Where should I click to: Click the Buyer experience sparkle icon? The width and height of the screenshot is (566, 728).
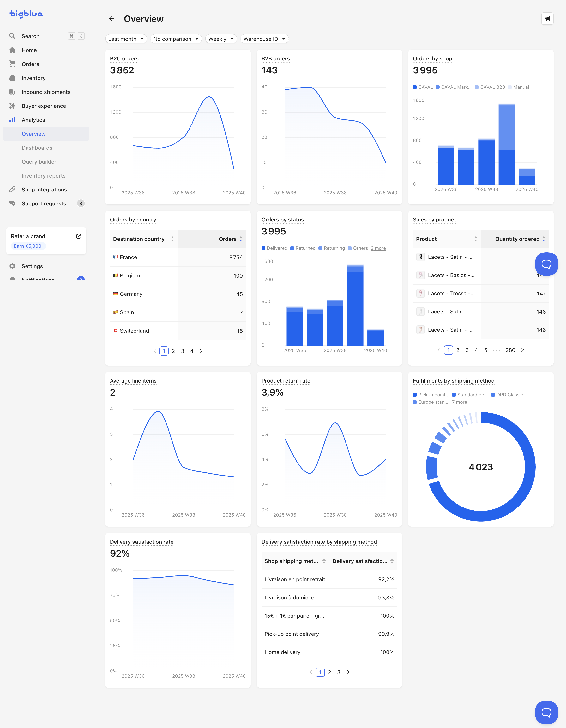click(x=12, y=106)
